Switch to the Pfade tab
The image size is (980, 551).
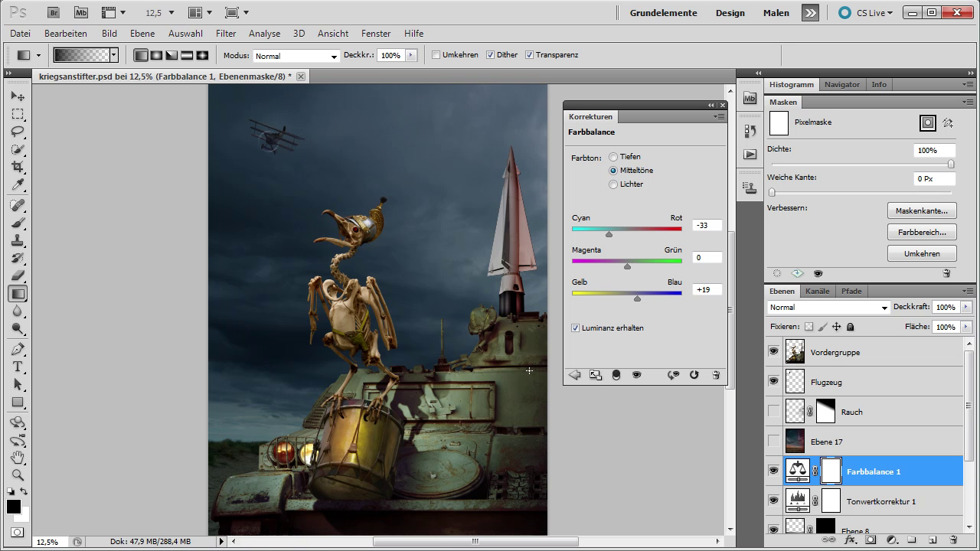click(851, 292)
